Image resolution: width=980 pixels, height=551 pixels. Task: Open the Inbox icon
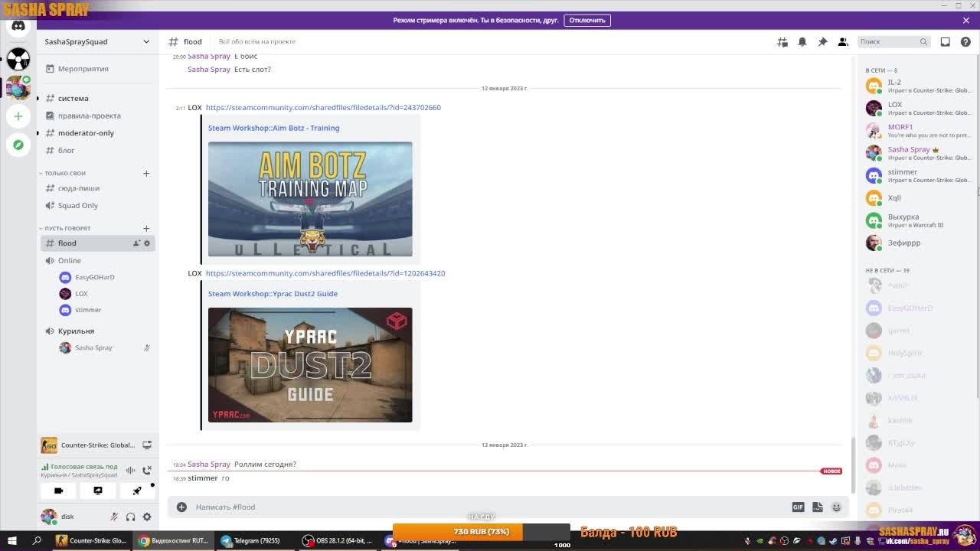tap(946, 41)
